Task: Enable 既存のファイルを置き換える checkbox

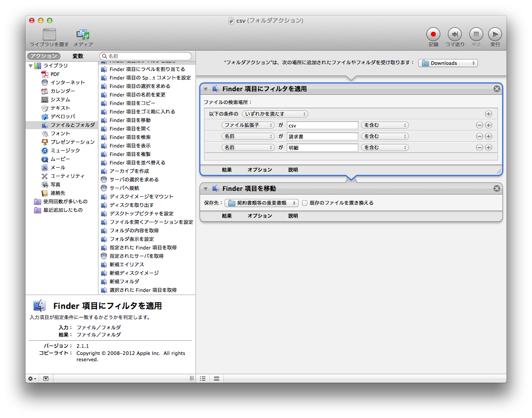Action: tap(305, 203)
